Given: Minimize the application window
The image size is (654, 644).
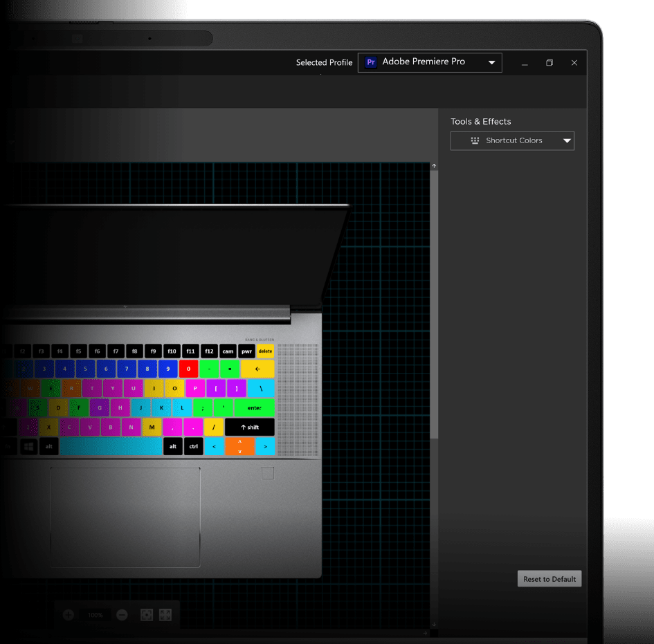Looking at the screenshot, I should (x=525, y=63).
